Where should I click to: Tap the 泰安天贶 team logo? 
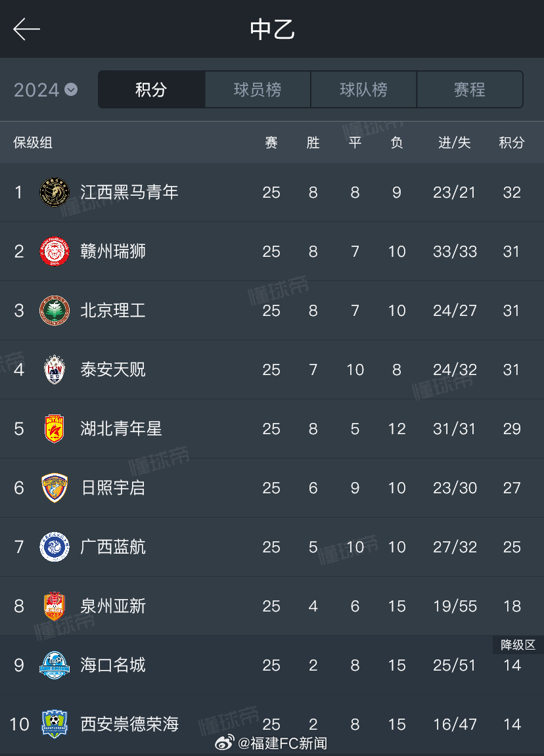(x=55, y=370)
